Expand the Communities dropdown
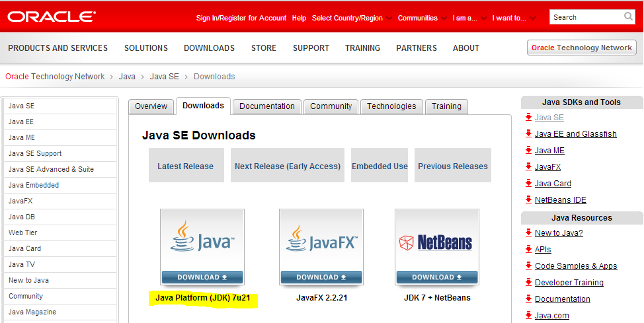The image size is (644, 323). tap(423, 18)
